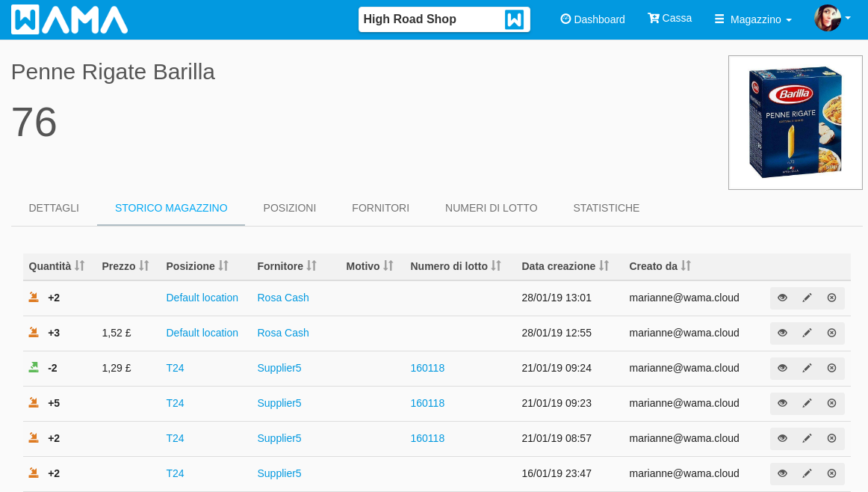
Task: Switch to the Posizioni tab
Action: [x=290, y=209]
